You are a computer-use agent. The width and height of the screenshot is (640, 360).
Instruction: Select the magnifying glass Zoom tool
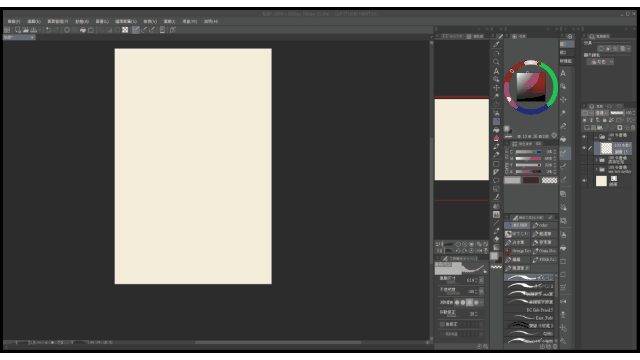click(x=496, y=62)
